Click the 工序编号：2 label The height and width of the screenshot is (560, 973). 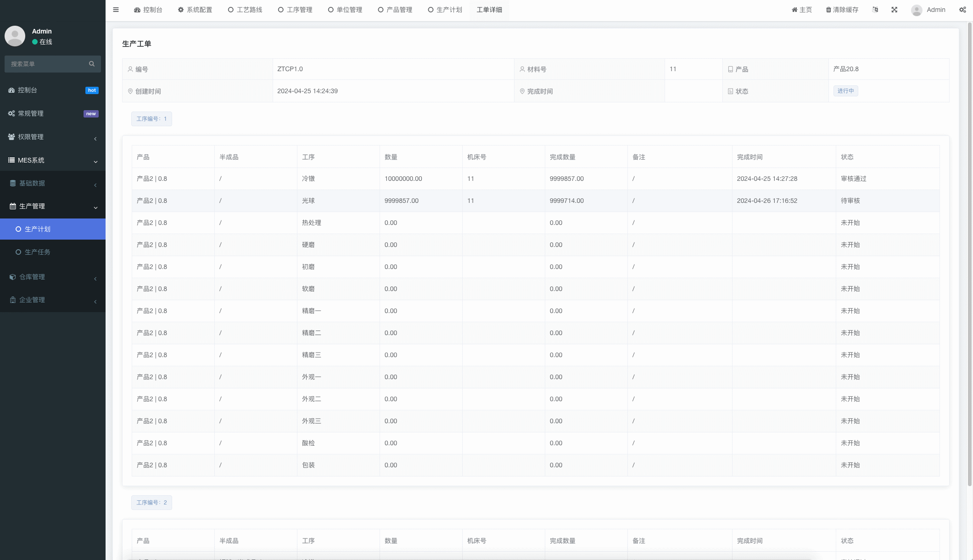[x=151, y=503]
